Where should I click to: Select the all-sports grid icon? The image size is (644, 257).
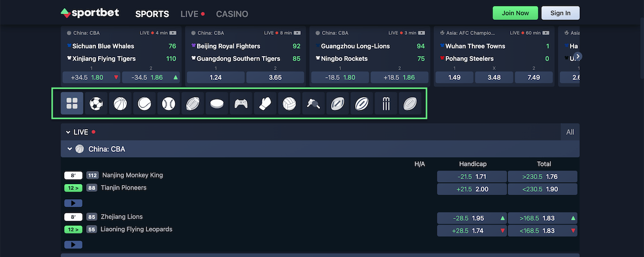(72, 104)
